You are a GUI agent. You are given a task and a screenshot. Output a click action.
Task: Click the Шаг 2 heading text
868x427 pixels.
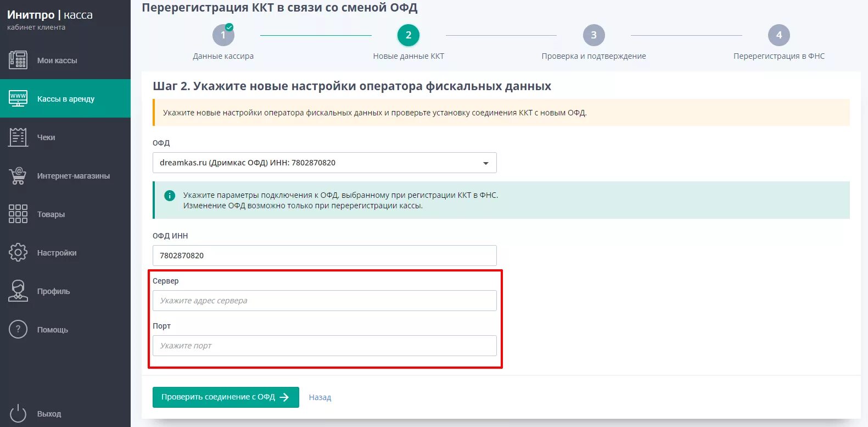(352, 86)
